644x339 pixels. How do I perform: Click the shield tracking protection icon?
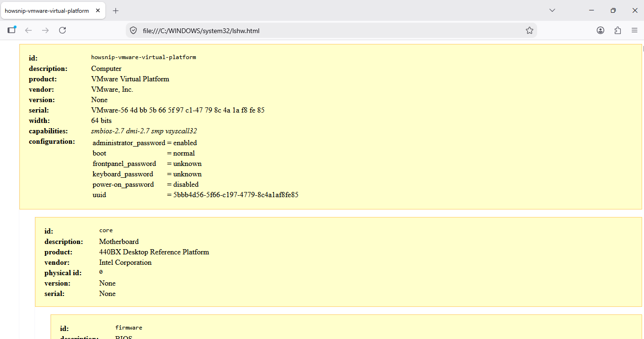(x=134, y=31)
